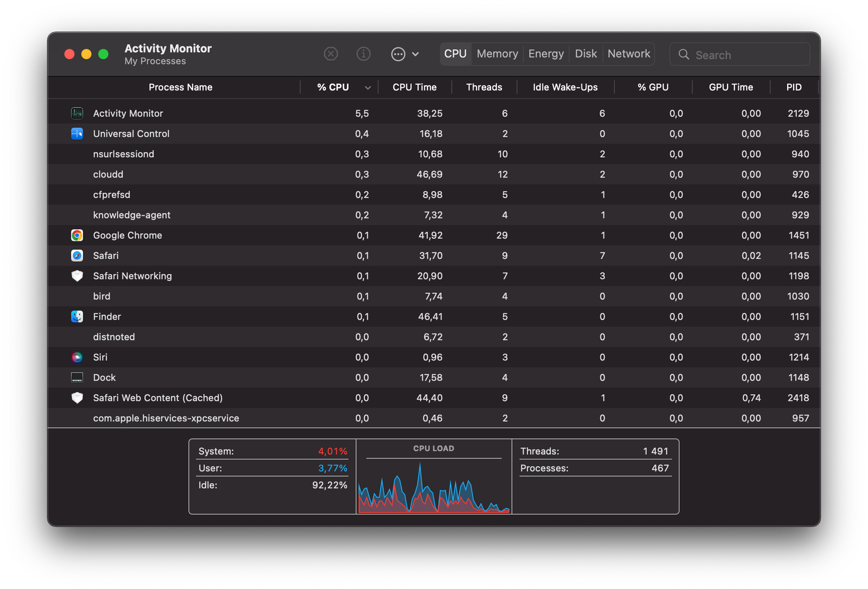The image size is (868, 589).
Task: Select the cloudd process row
Action: (434, 175)
